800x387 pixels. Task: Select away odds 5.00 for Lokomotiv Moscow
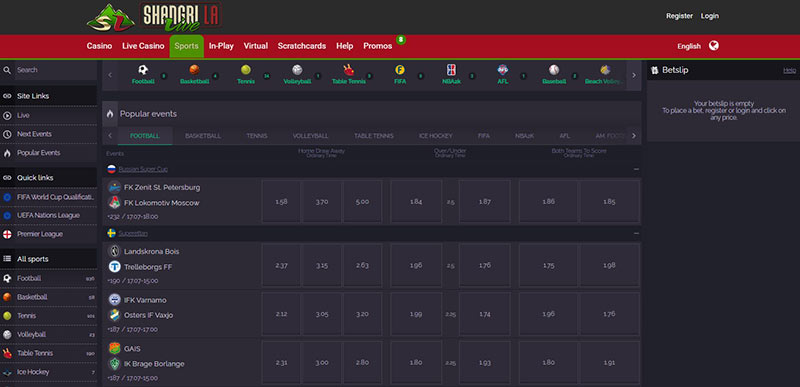(362, 201)
